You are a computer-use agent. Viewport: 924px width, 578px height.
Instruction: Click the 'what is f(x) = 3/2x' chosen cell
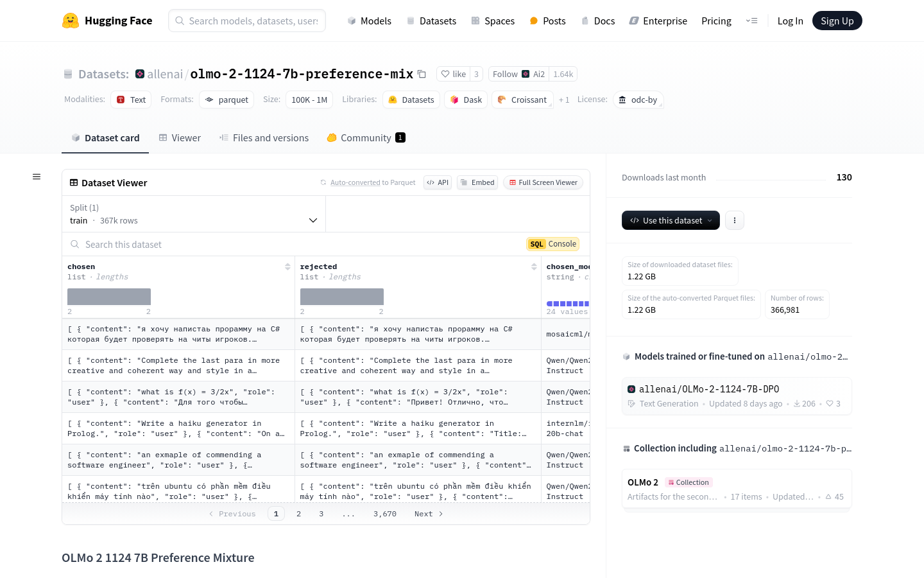[x=178, y=397]
